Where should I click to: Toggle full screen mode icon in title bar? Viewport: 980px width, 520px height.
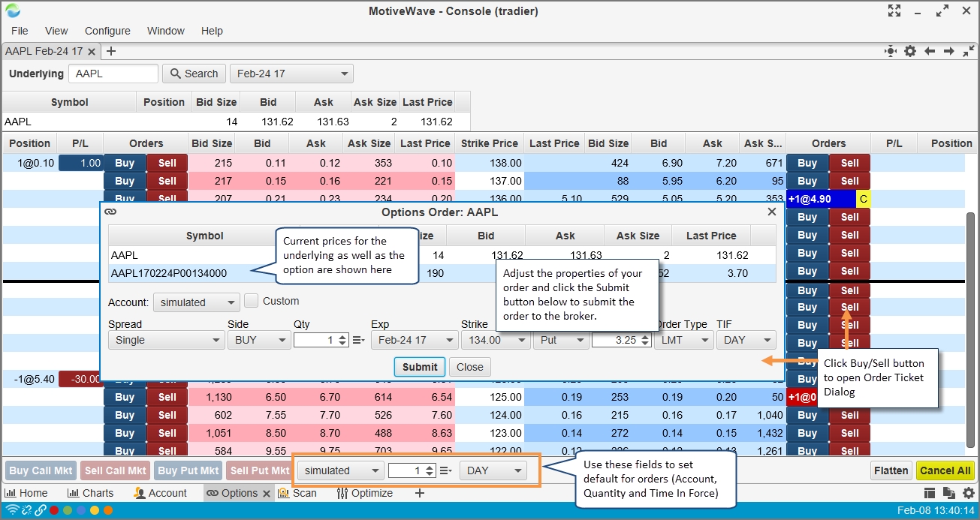894,11
